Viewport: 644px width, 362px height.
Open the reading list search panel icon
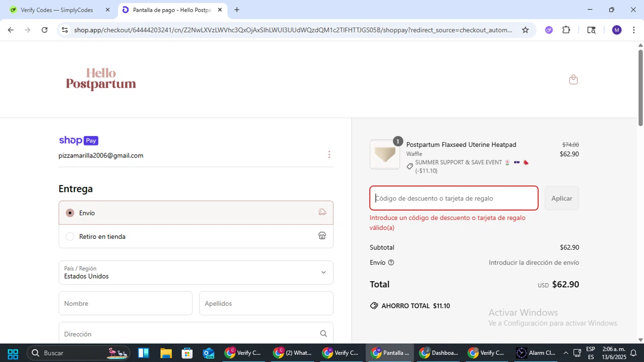point(591,30)
